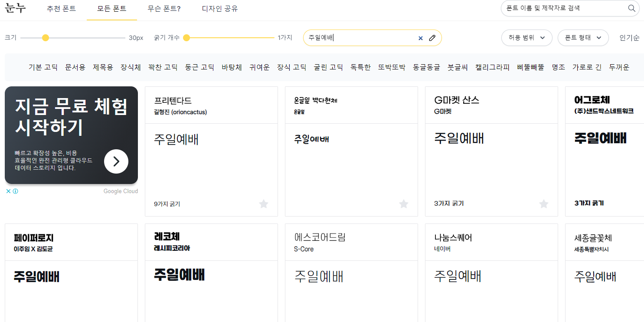Filter by 붓글씨 tag
Viewport: 644px width, 322px height.
[458, 67]
